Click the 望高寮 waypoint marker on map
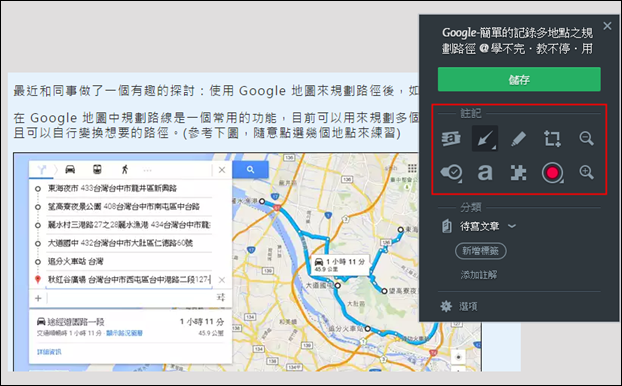Screen dimensions: 622x386 point(384,291)
